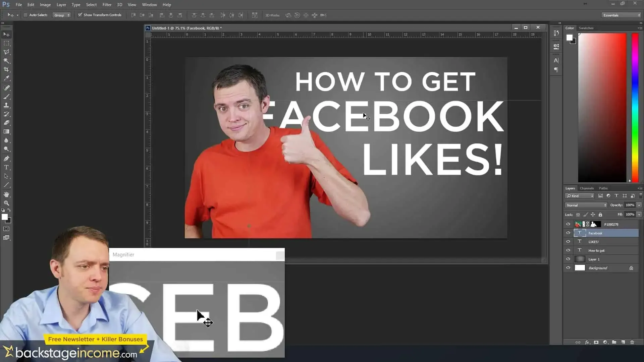Enable the Auto-Select checkbox

tap(25, 15)
